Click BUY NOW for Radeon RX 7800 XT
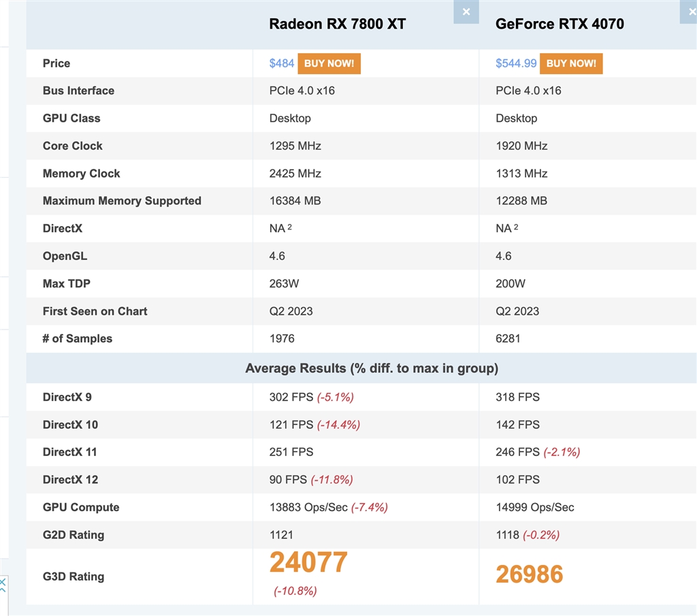Screen dimensions: 697x616 point(329,63)
